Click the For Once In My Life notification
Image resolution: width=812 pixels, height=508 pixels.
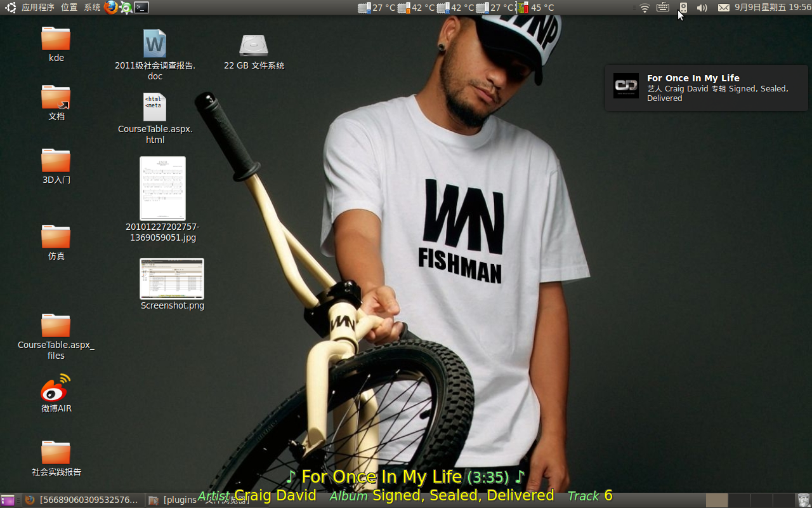707,88
